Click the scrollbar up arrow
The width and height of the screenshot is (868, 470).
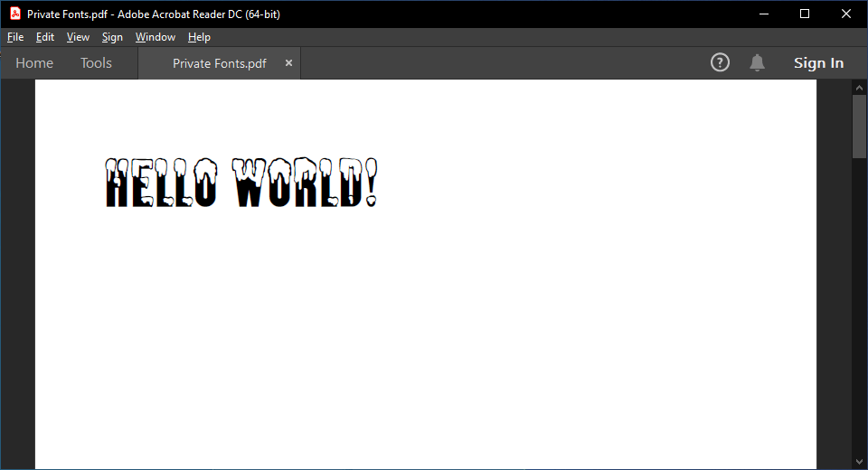[859, 88]
